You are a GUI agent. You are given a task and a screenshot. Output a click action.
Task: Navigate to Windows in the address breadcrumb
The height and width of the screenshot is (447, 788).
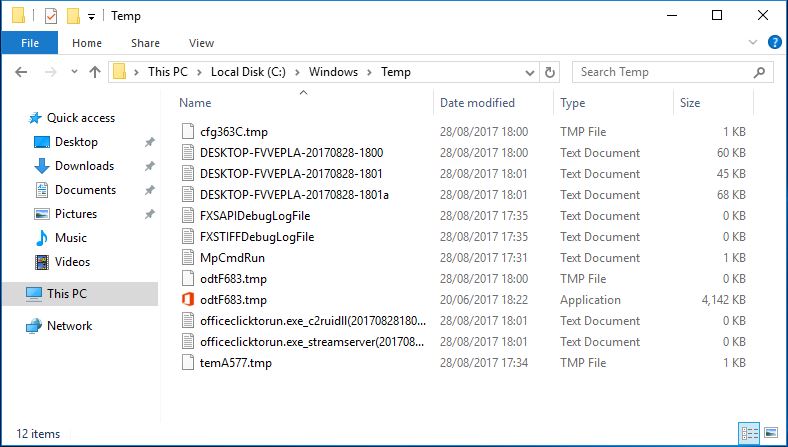tap(333, 72)
